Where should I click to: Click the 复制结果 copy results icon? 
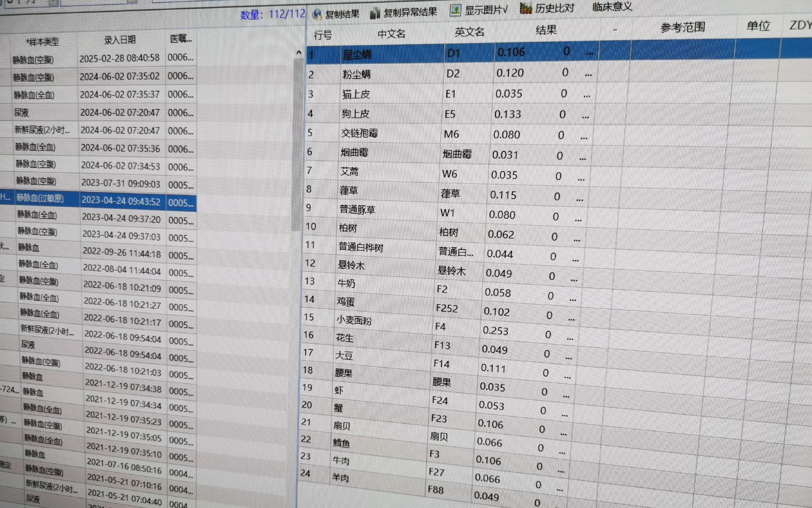click(318, 15)
